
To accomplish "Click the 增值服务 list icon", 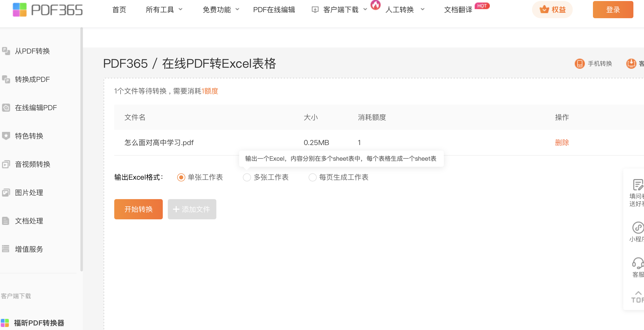I will pyautogui.click(x=6, y=249).
